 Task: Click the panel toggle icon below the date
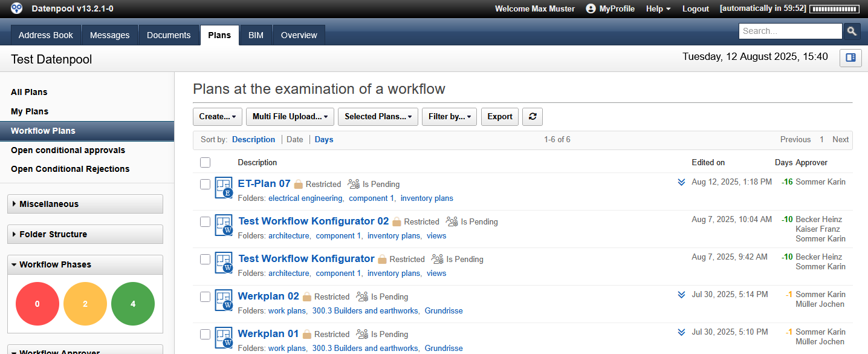(850, 58)
